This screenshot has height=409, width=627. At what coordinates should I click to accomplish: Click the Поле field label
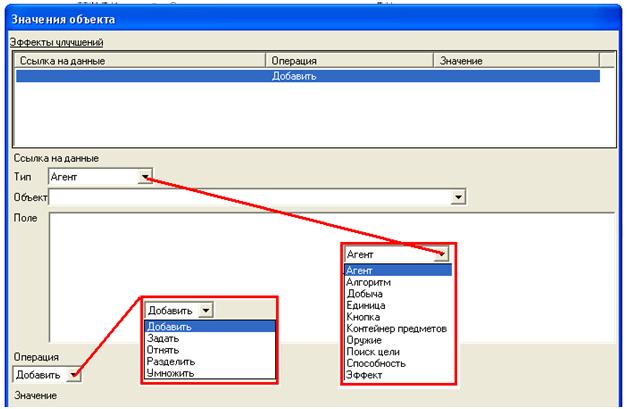pos(25,218)
